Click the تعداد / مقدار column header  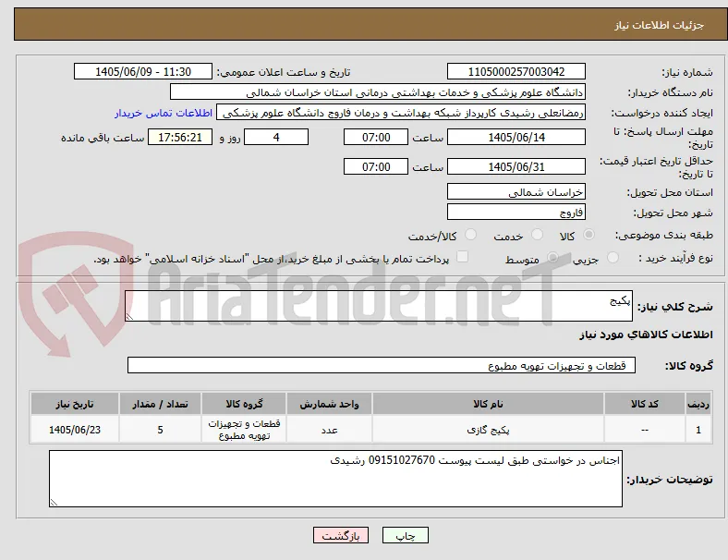coord(160,404)
